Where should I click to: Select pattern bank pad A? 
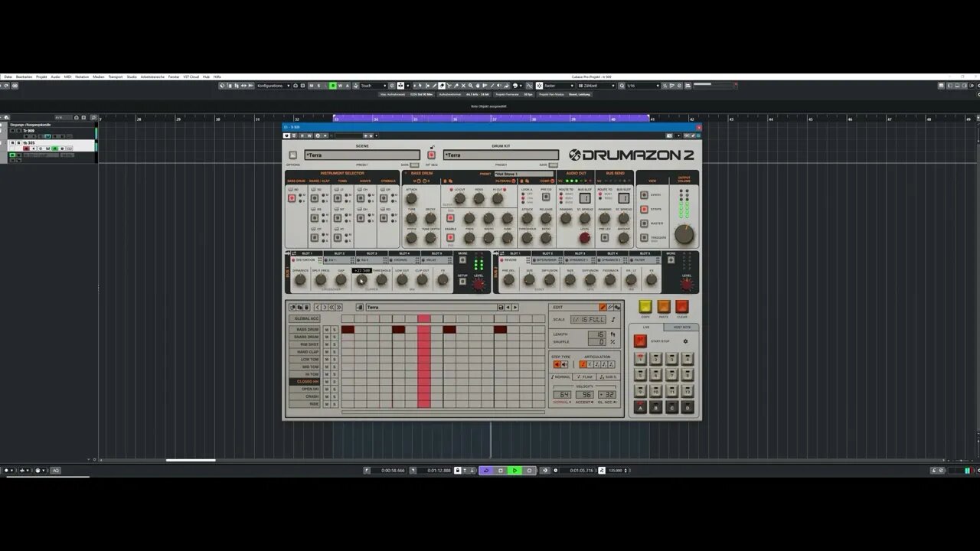click(640, 408)
